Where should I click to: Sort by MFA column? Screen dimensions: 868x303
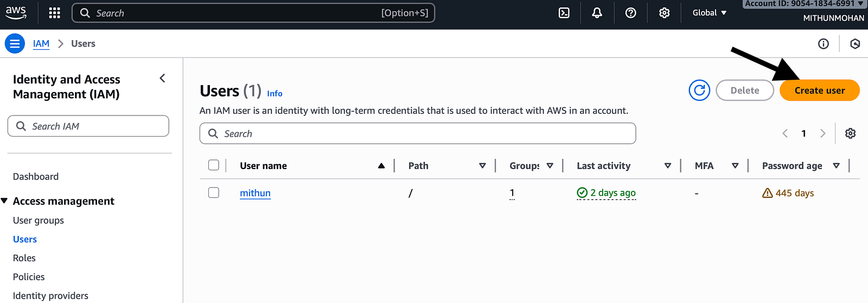click(735, 166)
